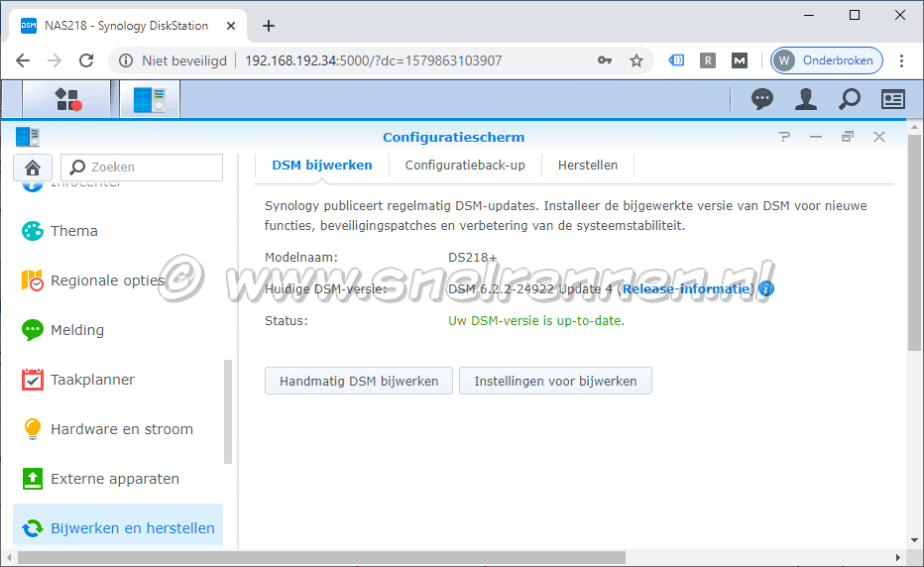Open Configuratiescherm help question mark
Viewport: 924px width, 567px height.
point(784,137)
